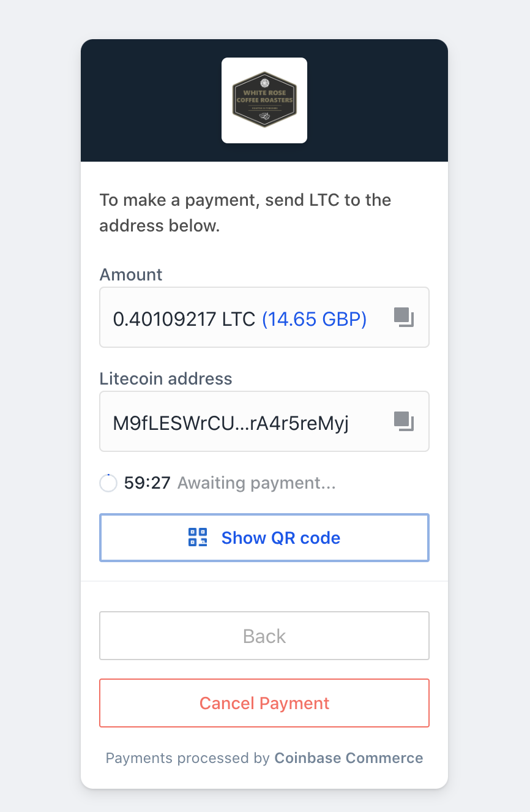
Task: Click the payment instruction text
Action: coord(245,212)
